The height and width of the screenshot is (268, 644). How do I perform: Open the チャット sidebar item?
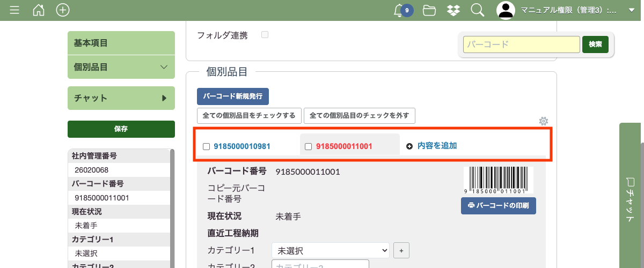(121, 98)
